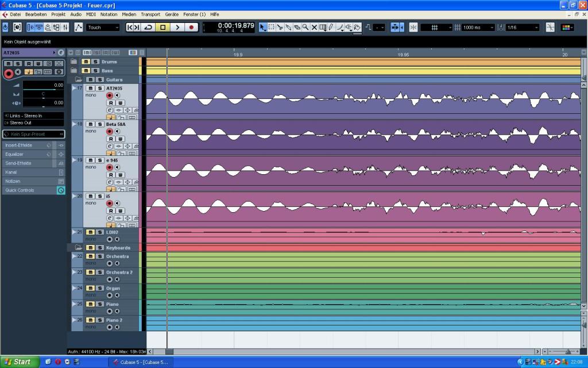The height and width of the screenshot is (368, 588).
Task: Click the Play transport button
Action: pos(177,28)
